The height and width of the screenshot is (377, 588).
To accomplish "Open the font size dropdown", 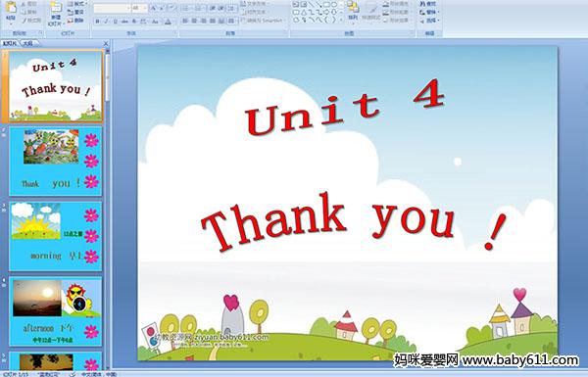I will [145, 8].
